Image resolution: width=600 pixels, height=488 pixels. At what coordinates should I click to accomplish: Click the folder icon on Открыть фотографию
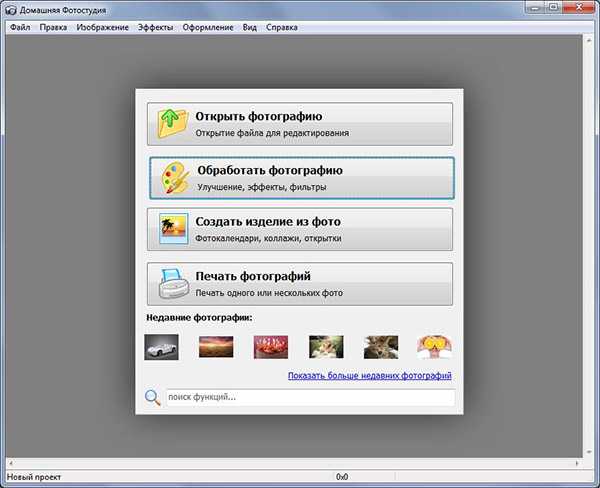[x=173, y=123]
